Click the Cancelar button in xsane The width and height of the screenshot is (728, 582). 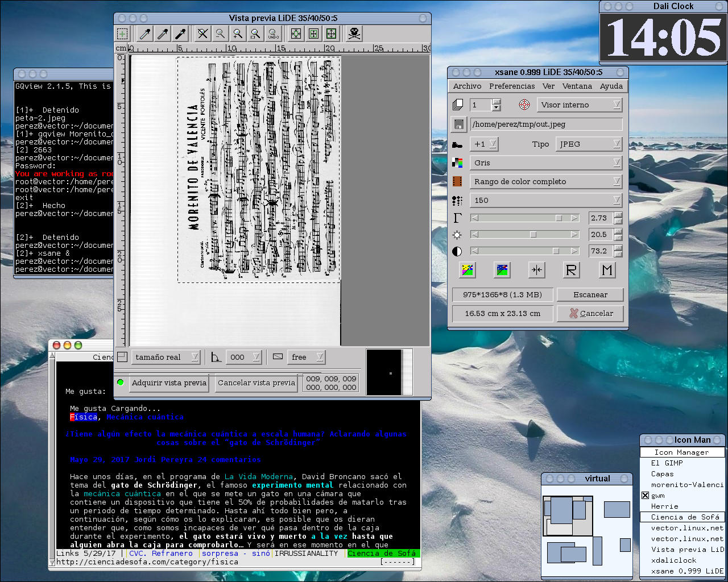tap(590, 313)
